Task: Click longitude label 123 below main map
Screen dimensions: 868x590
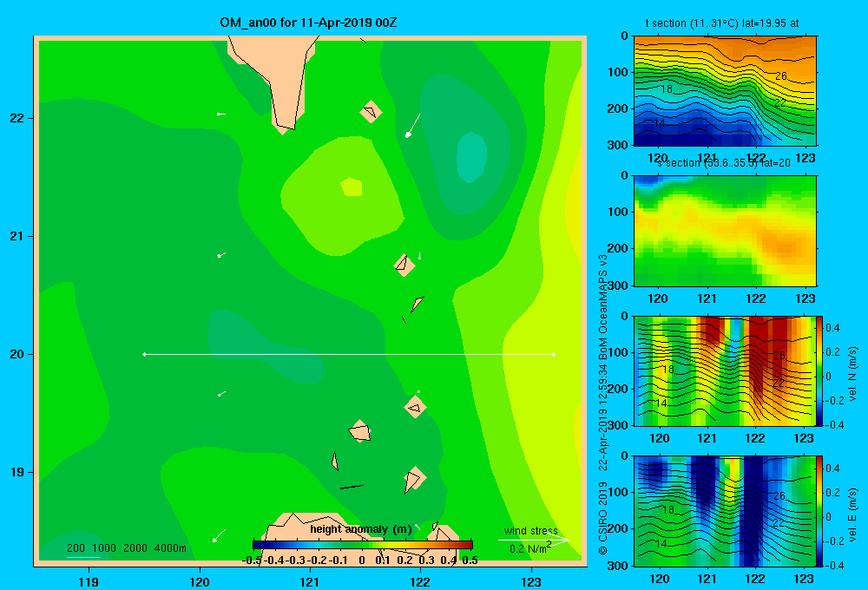Action: 531,581
